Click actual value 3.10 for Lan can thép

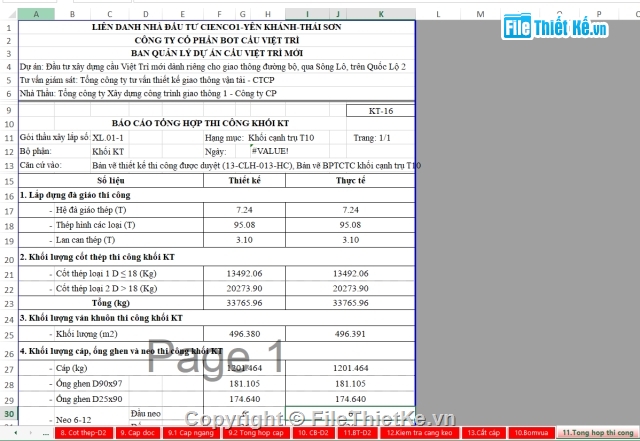[350, 240]
